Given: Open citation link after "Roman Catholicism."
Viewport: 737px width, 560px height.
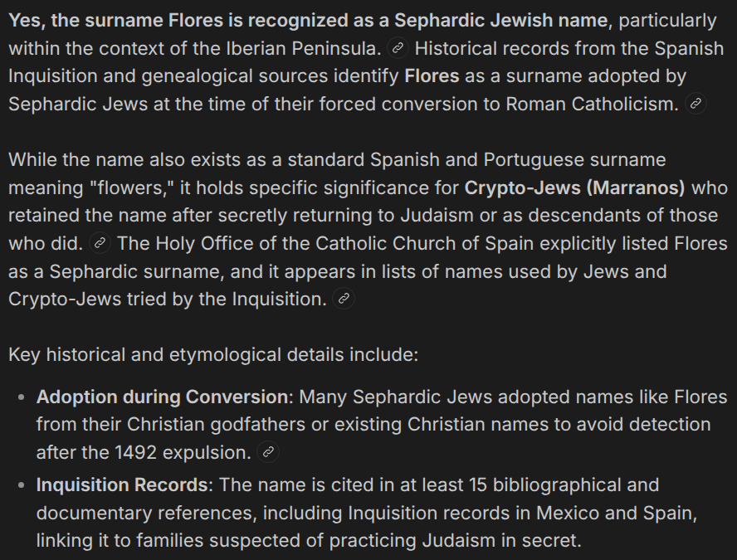Looking at the screenshot, I should click(696, 105).
